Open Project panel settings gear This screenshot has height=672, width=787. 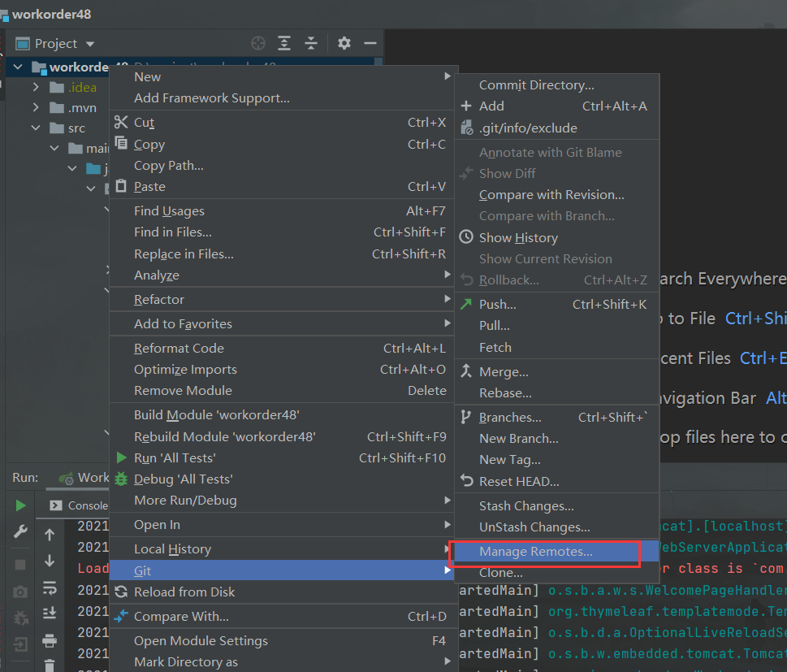coord(344,43)
